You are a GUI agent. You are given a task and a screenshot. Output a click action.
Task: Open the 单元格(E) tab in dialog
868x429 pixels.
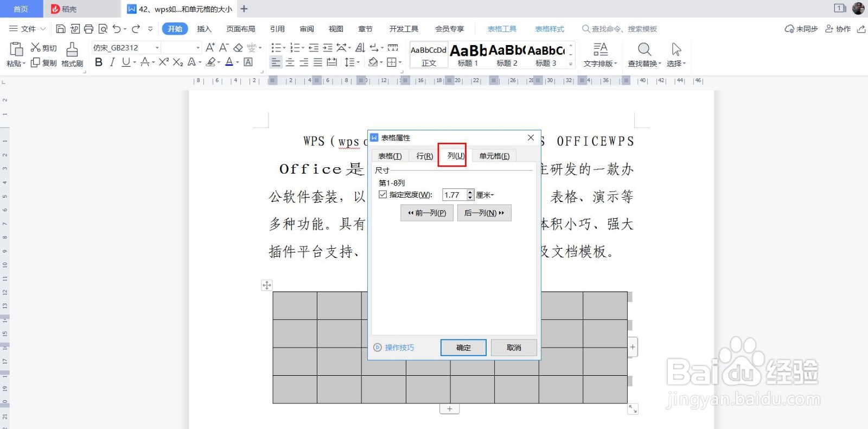pos(494,156)
